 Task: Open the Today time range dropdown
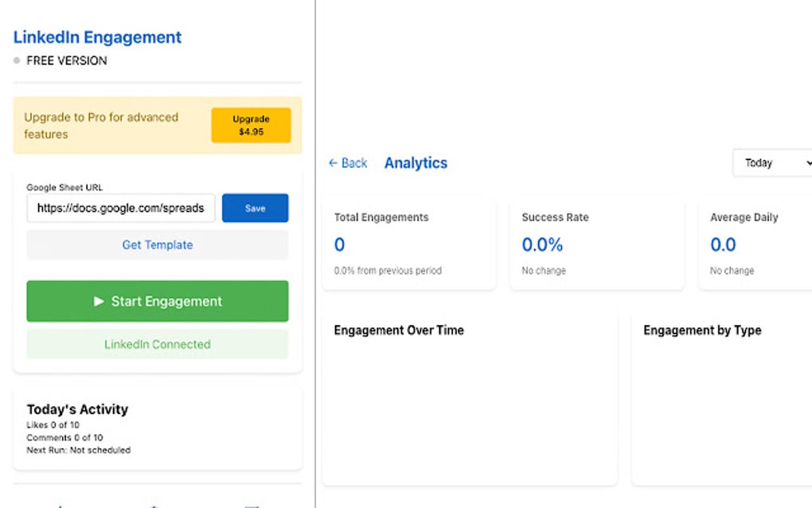(768, 162)
